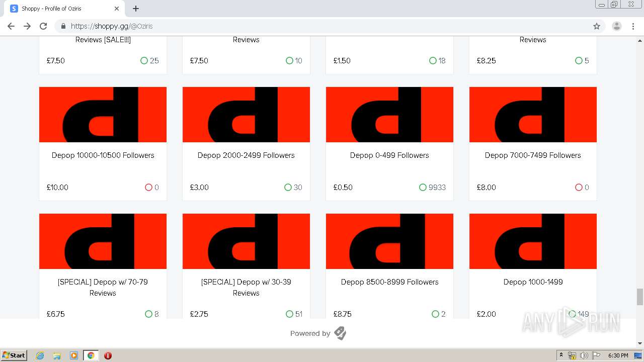644x362 pixels.
Task: Click the 6:30 PM taskbar clock
Action: click(x=618, y=355)
